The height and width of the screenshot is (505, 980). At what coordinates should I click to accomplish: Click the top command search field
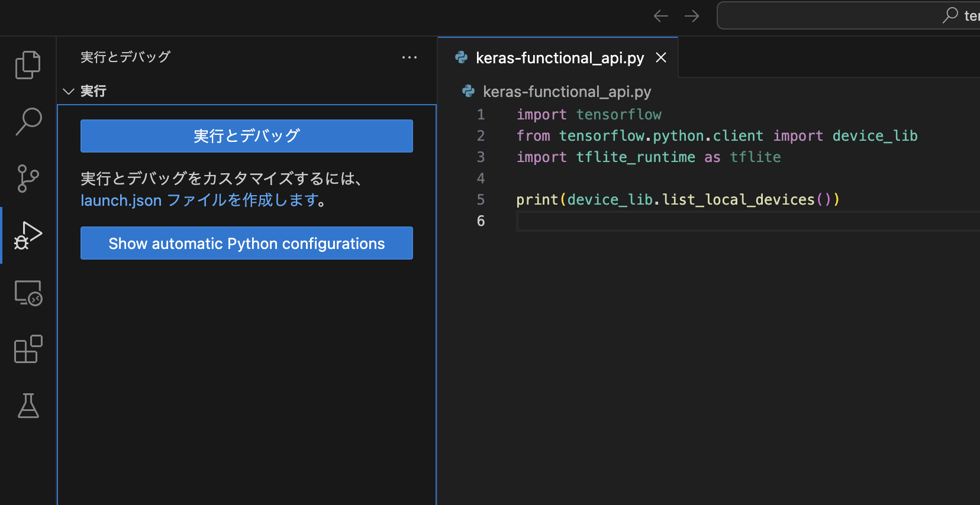pyautogui.click(x=848, y=15)
